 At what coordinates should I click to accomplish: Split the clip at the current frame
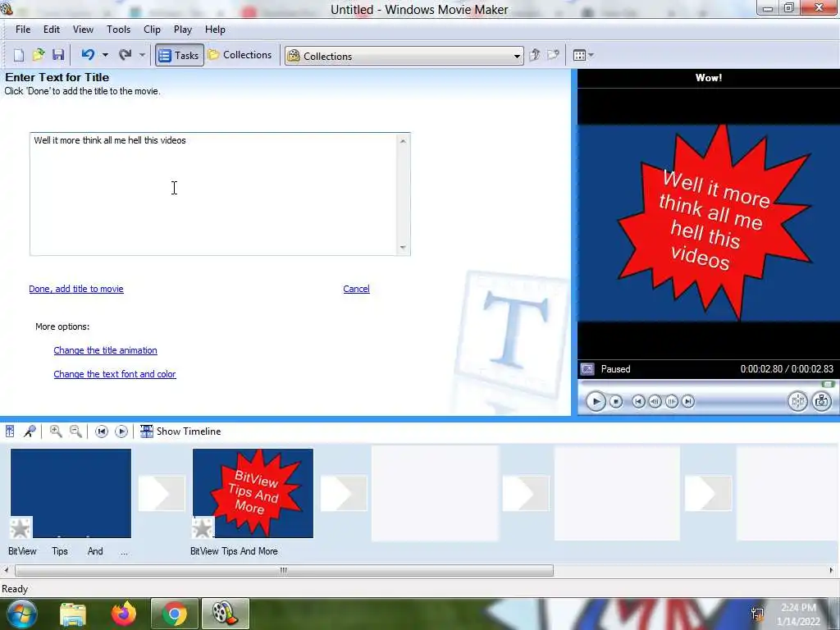click(x=797, y=401)
